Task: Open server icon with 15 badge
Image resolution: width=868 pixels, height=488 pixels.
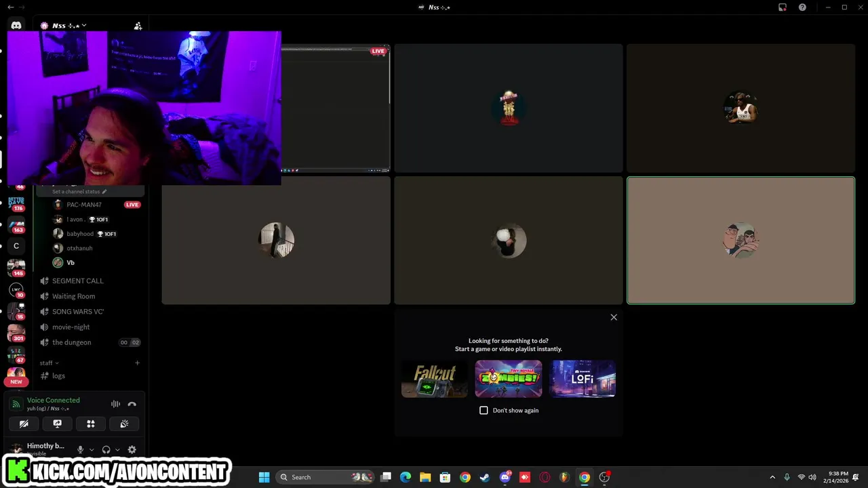Action: [x=16, y=311]
